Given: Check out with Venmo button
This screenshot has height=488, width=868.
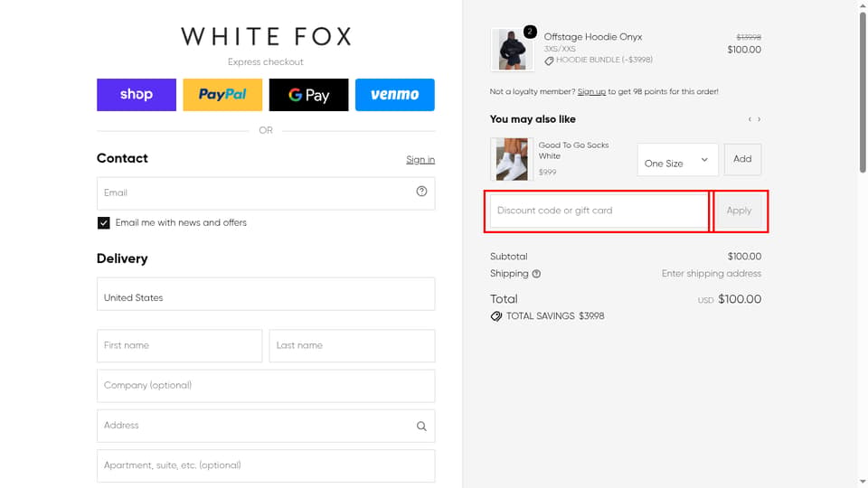Looking at the screenshot, I should click(x=395, y=95).
